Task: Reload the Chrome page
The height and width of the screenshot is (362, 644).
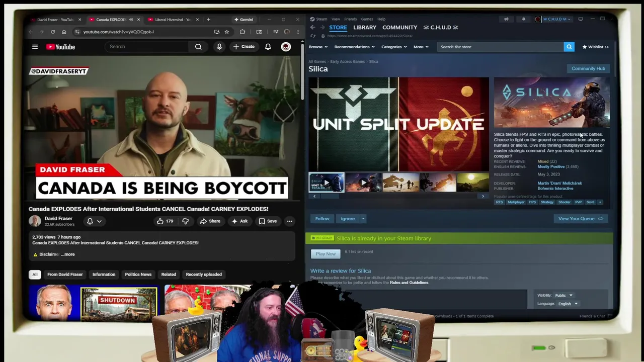Action: pyautogui.click(x=53, y=32)
